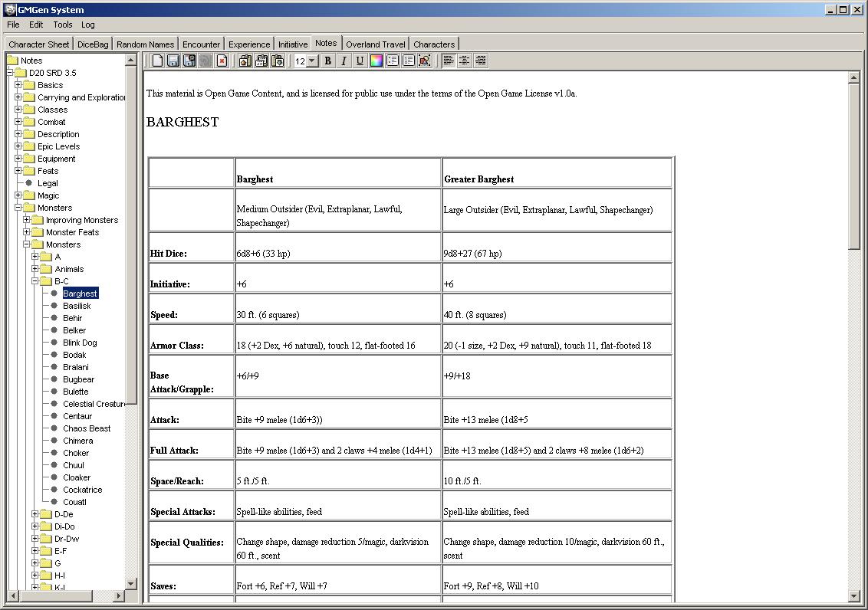Click the notes tree scroll-right arrow
This screenshot has height=610, width=868.
tap(118, 595)
